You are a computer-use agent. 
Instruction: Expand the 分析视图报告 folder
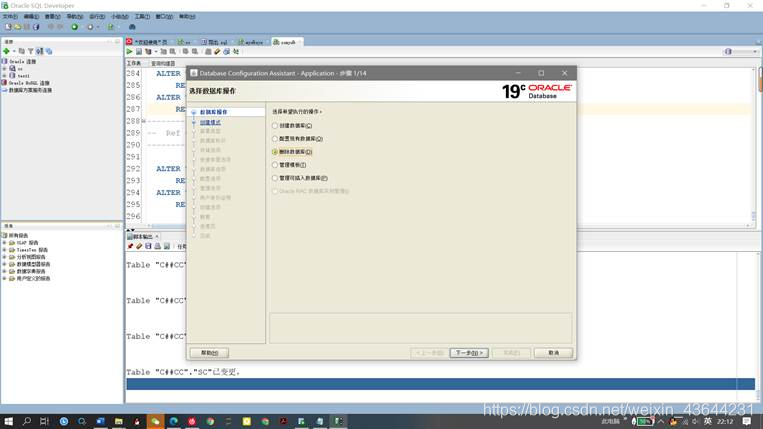4,257
